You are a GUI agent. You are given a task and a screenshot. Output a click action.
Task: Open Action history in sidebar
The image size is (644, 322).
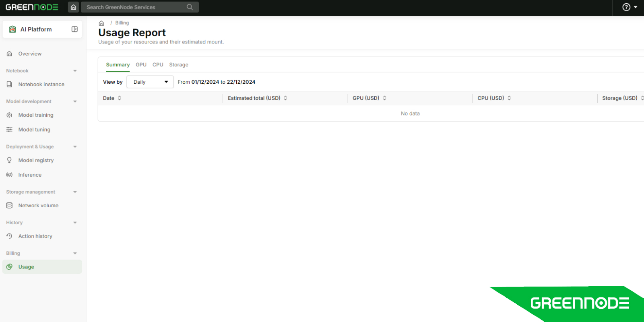point(35,236)
